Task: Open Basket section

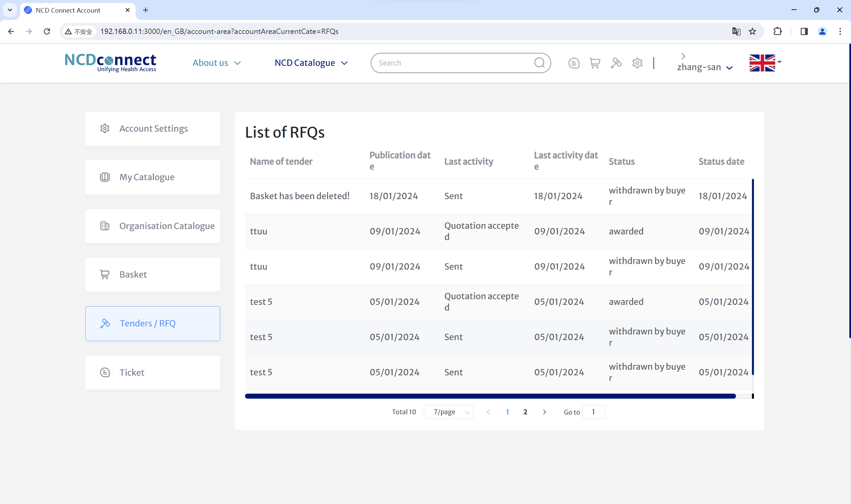Action: point(153,274)
